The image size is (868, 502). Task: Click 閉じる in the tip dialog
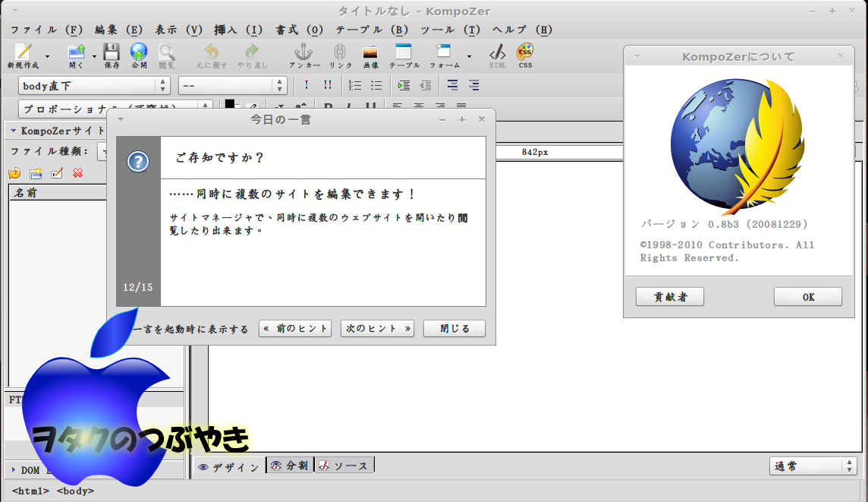(454, 329)
